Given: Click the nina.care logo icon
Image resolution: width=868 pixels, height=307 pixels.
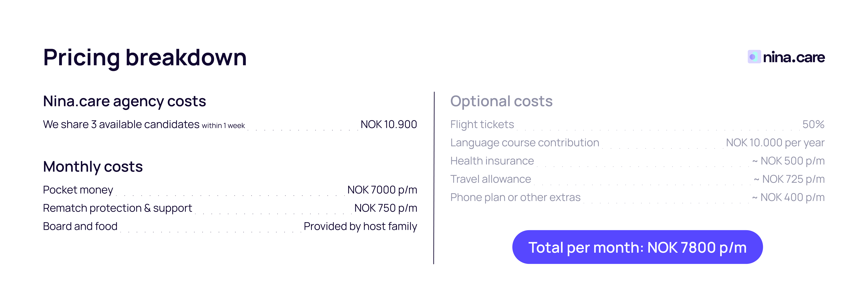Looking at the screenshot, I should pos(754,57).
